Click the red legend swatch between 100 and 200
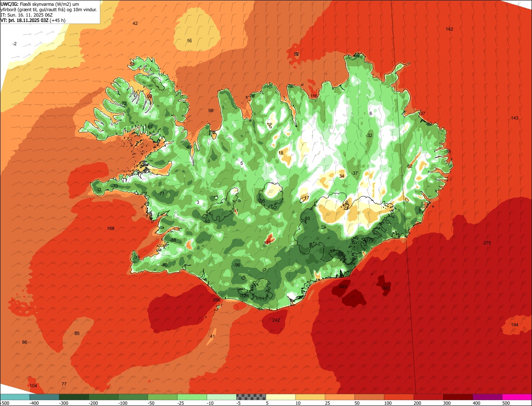Viewport: 532px width, 406px height. click(399, 396)
